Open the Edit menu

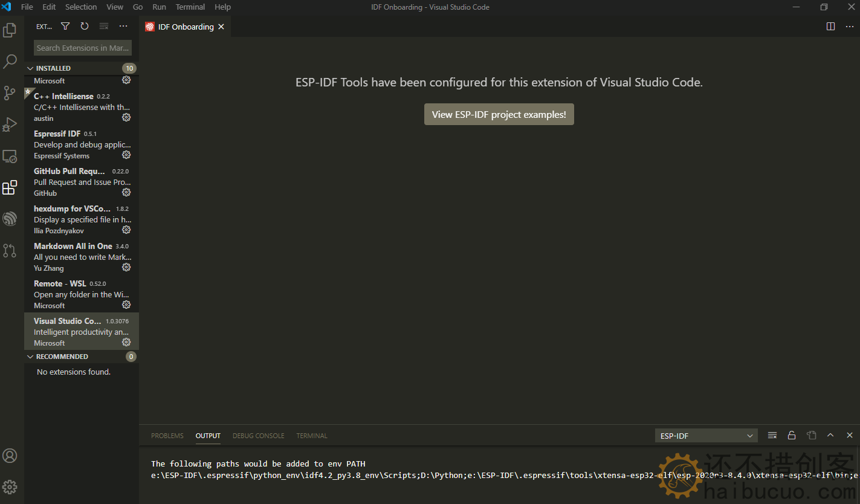click(49, 7)
